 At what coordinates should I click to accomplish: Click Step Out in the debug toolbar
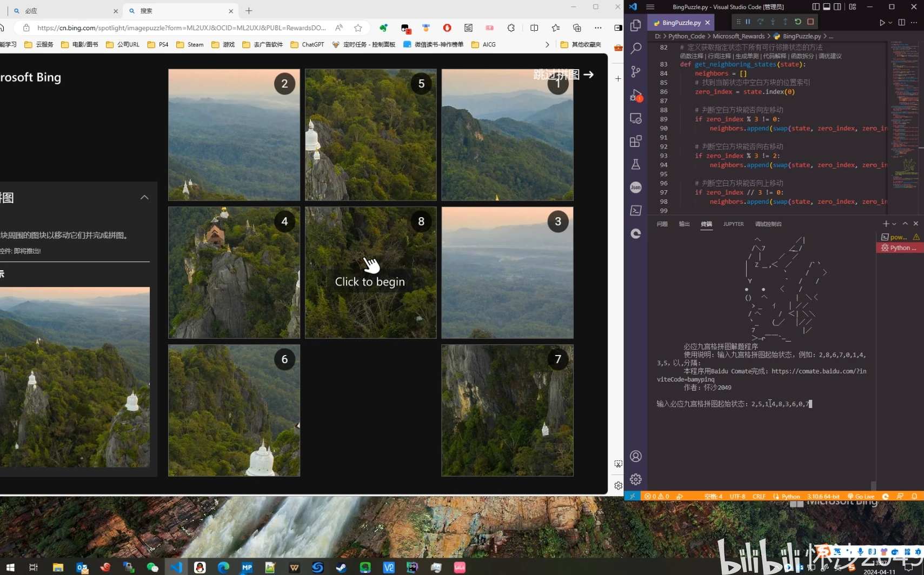click(785, 22)
